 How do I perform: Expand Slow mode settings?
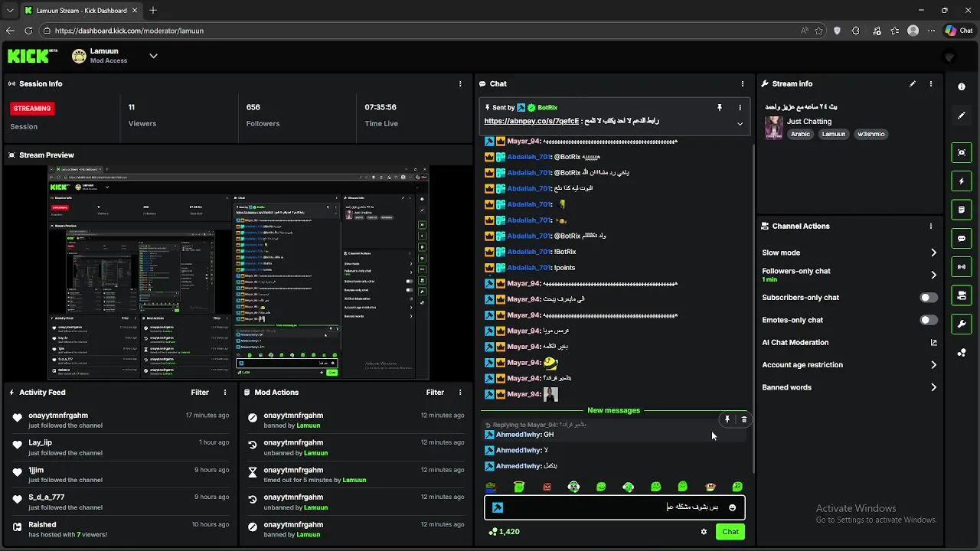pos(933,253)
